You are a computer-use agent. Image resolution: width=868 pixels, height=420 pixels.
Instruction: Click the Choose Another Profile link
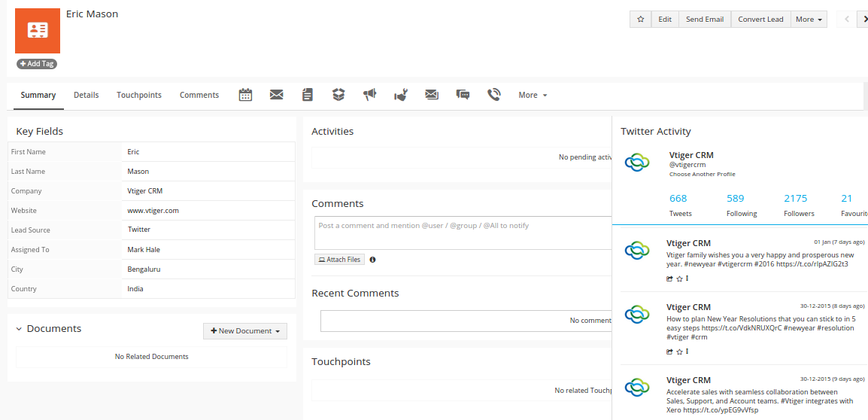tap(702, 175)
